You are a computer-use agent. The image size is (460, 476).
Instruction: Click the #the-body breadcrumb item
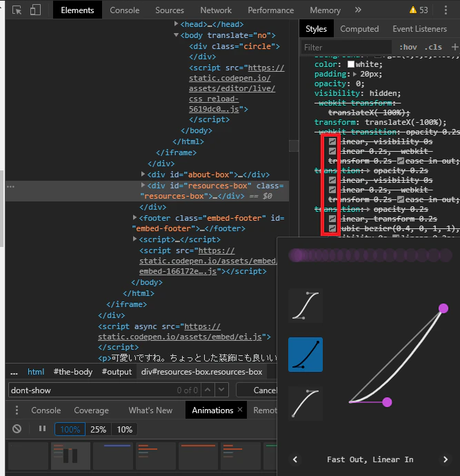click(x=73, y=372)
